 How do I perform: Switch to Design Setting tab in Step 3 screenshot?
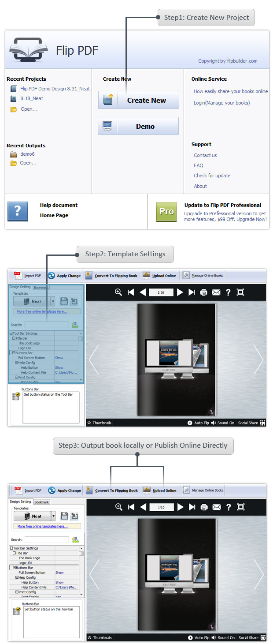(21, 502)
